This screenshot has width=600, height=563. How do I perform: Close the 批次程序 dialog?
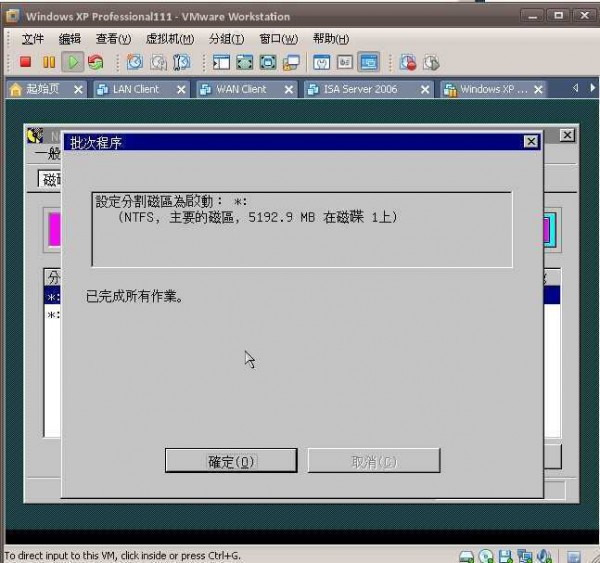[531, 142]
